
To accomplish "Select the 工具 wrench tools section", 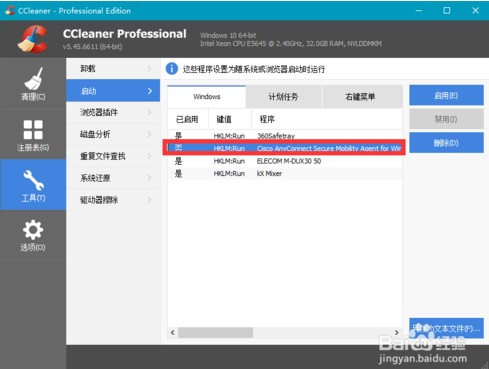I will [33, 185].
